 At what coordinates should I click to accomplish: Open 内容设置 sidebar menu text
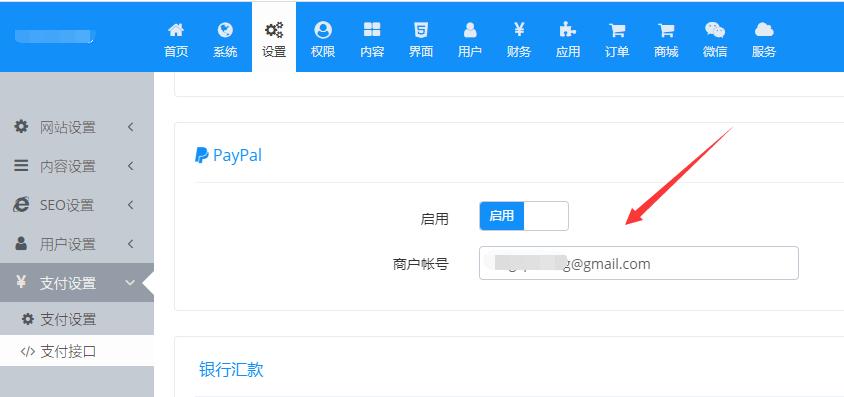tap(68, 166)
